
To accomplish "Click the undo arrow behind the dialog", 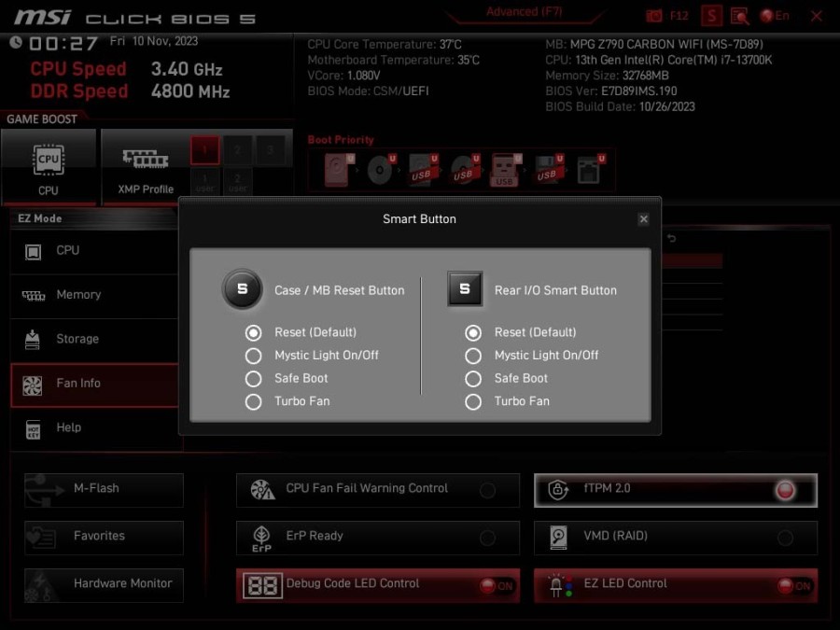I will (672, 238).
